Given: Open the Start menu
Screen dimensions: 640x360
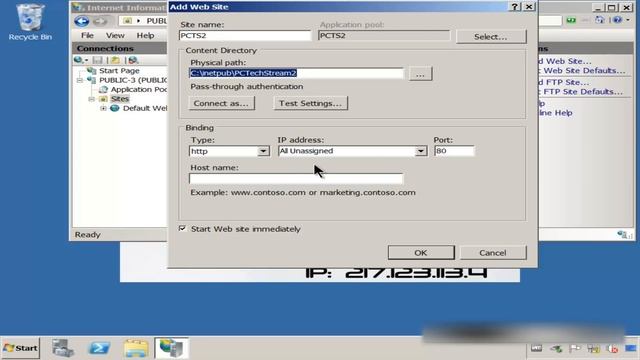Looking at the screenshot, I should tap(20, 348).
